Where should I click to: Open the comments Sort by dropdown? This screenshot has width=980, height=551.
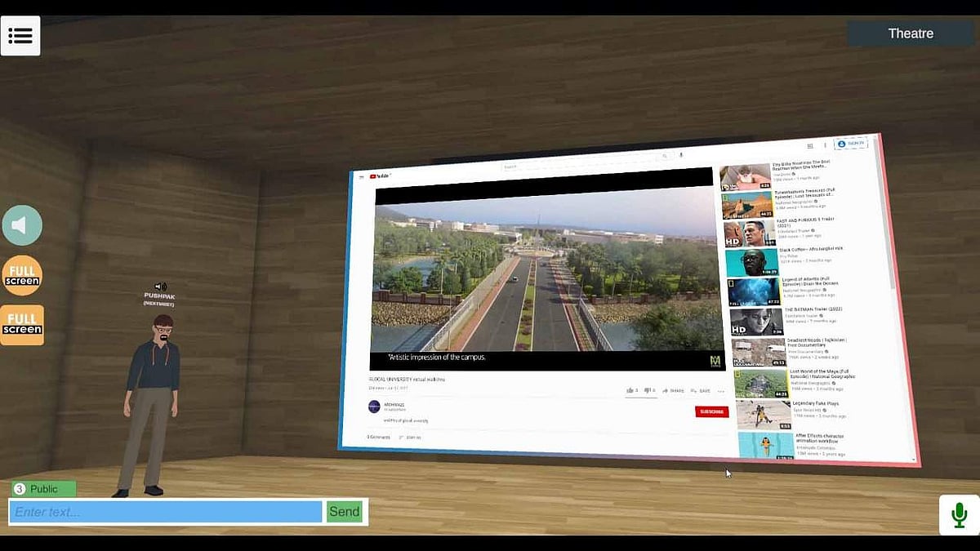pos(408,437)
